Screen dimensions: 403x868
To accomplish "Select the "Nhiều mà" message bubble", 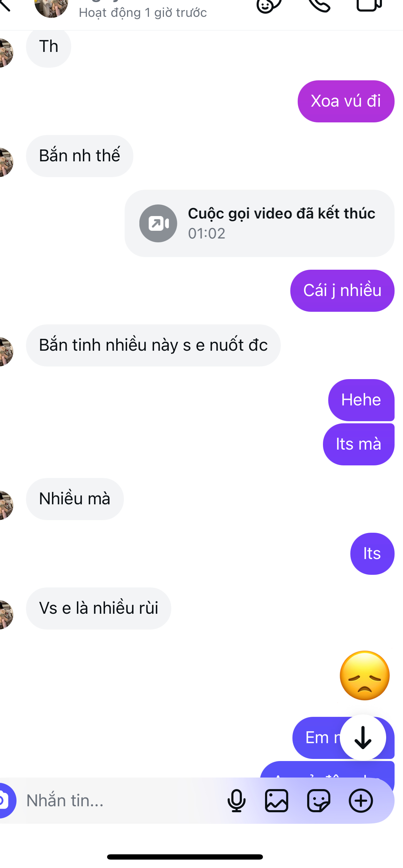I will click(x=75, y=499).
